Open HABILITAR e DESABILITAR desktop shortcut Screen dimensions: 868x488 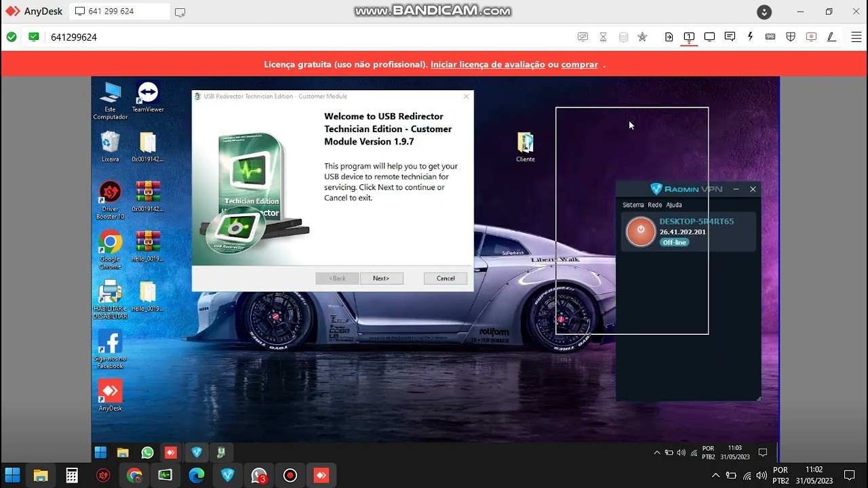[x=110, y=300]
